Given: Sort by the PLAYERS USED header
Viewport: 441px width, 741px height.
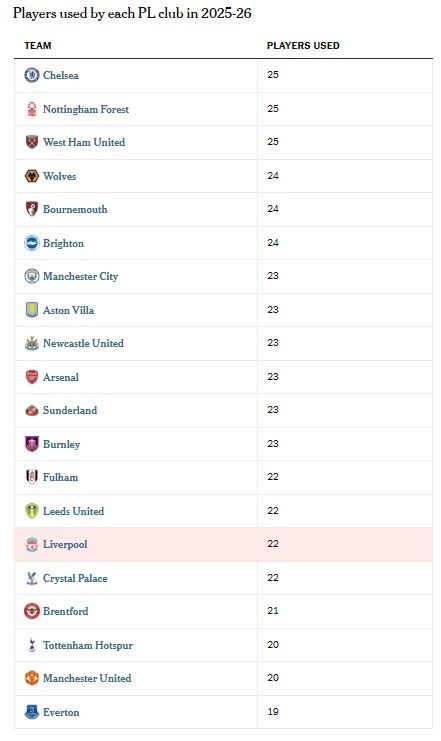Looking at the screenshot, I should tap(303, 46).
